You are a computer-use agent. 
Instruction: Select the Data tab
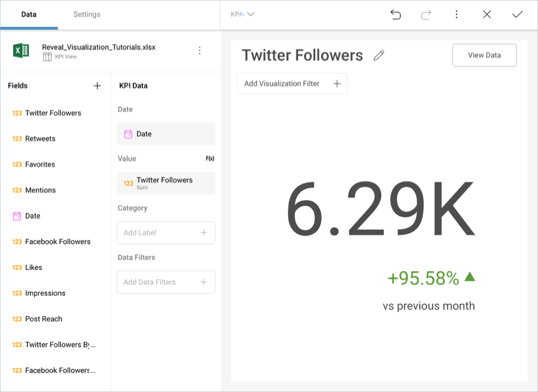click(29, 14)
